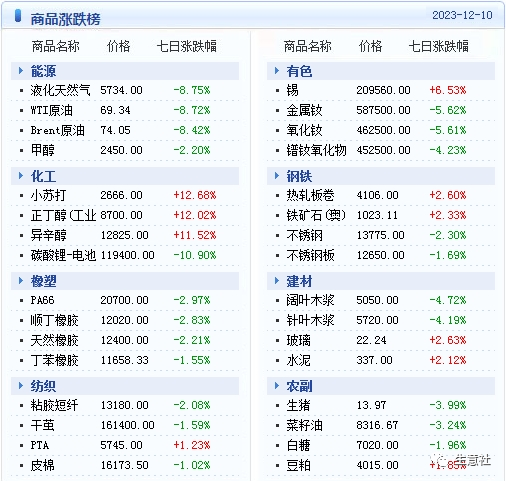Image resolution: width=506 pixels, height=481 pixels.
Task: Open the 农副 category heading
Action: click(x=299, y=386)
